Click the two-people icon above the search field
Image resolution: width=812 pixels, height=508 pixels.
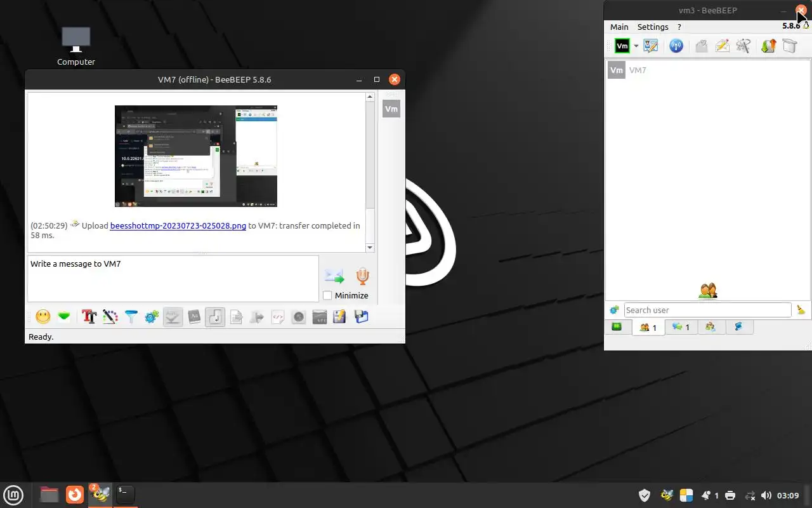(x=708, y=291)
